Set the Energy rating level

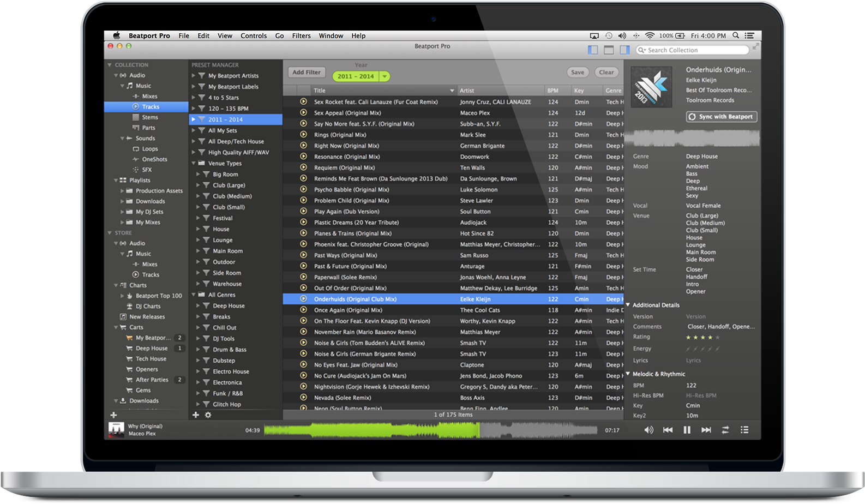click(702, 349)
